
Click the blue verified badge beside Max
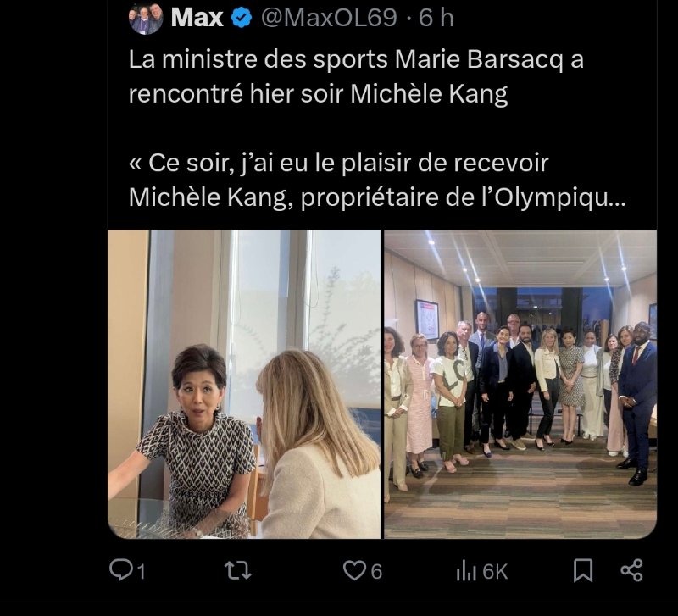(x=241, y=18)
